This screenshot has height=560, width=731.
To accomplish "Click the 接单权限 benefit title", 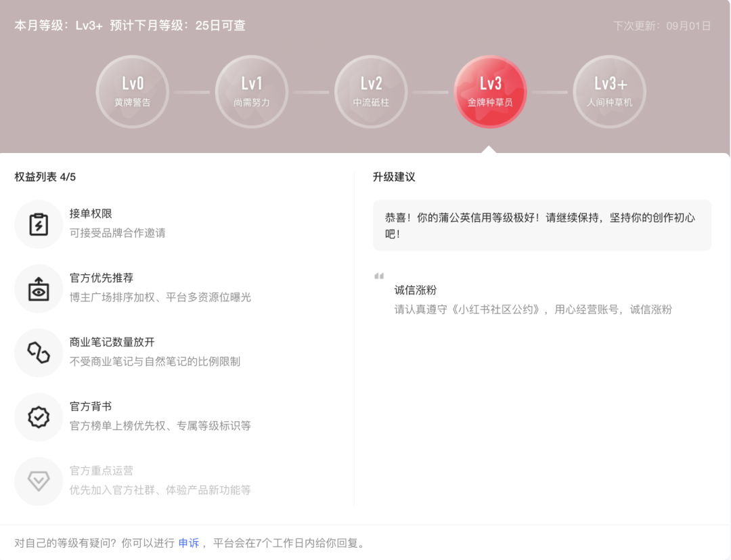I will click(x=91, y=214).
